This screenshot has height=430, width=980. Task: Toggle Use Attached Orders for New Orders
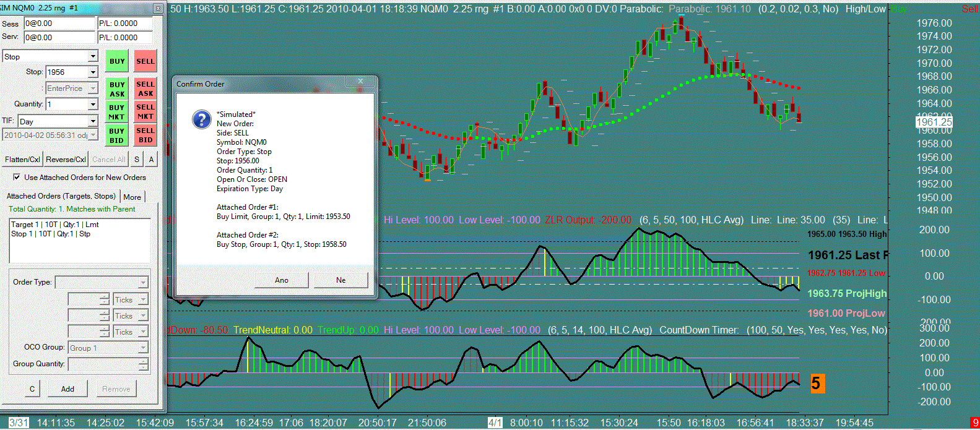coord(17,177)
